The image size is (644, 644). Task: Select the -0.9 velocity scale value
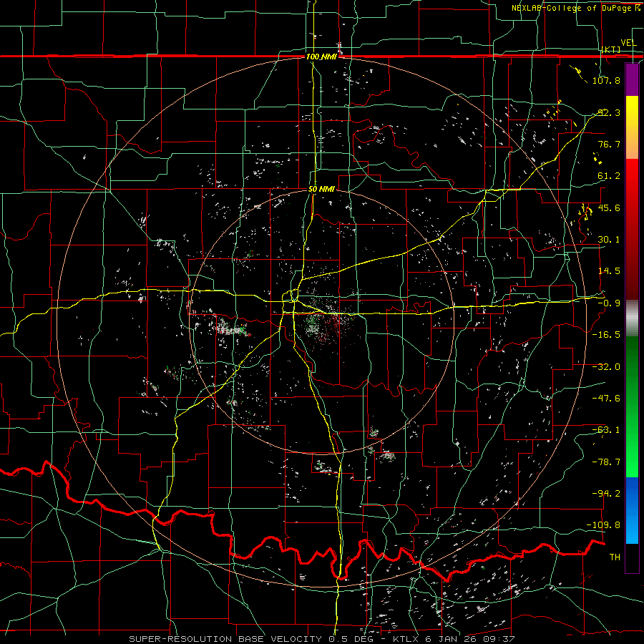[x=609, y=303]
